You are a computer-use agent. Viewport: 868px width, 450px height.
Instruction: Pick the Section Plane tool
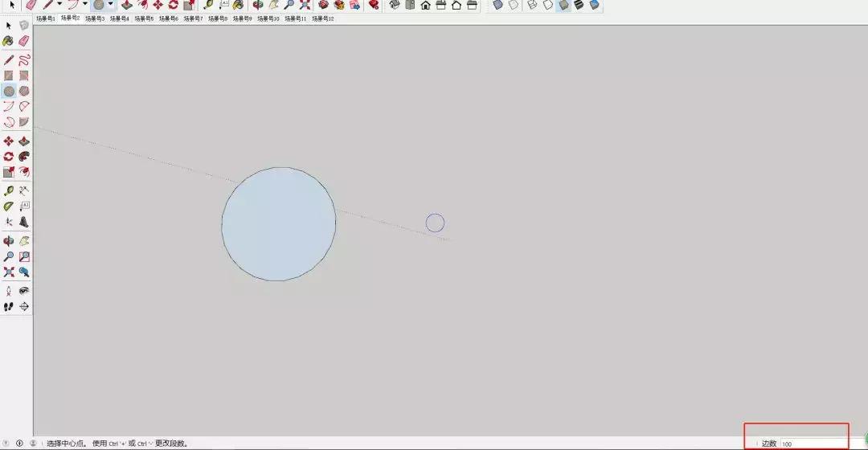pos(24,307)
